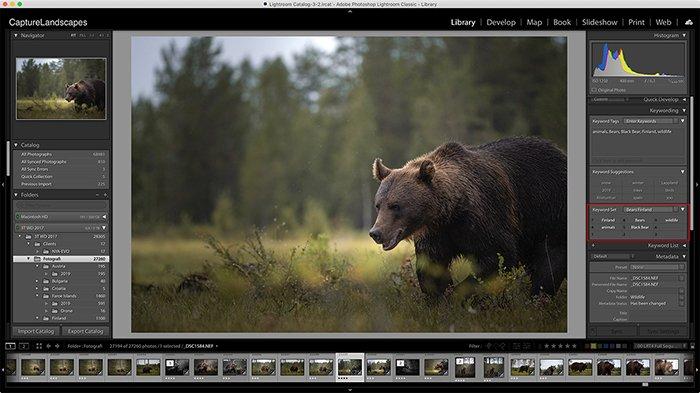Click the main bear photo preview

349,184
